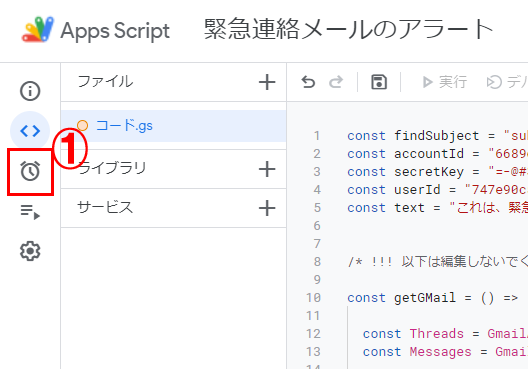Save the project with floppy icon

(x=379, y=82)
